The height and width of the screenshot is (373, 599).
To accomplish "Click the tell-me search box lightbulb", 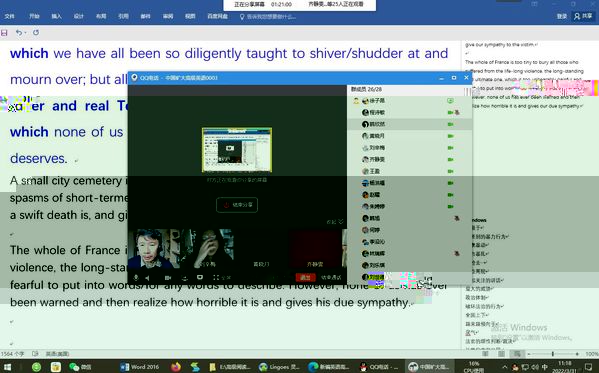I will point(242,17).
